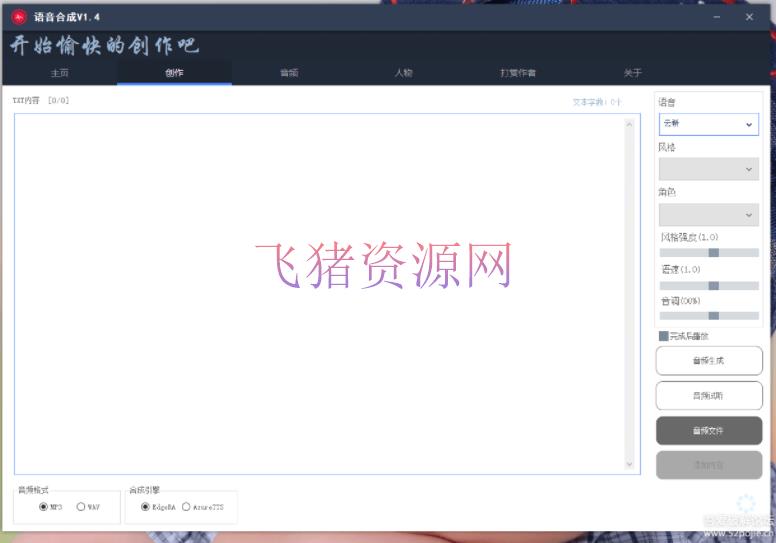Switch to the 创作 tab
This screenshot has height=543, width=776.
click(174, 73)
